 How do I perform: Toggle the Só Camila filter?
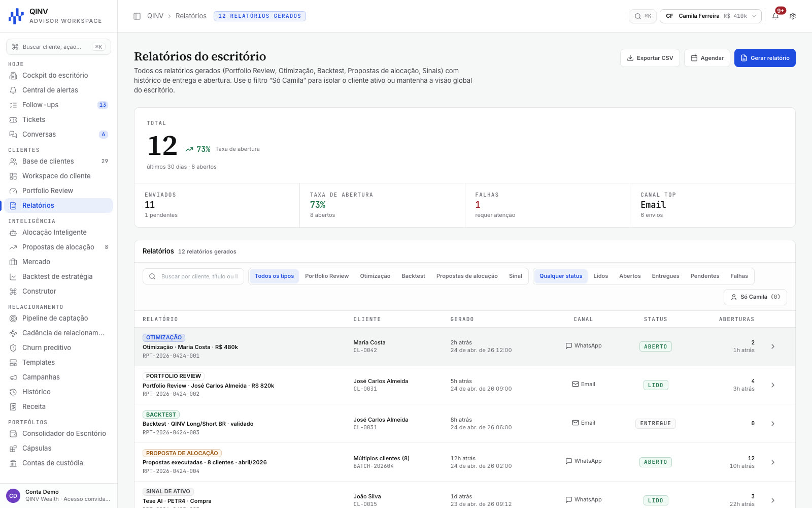[755, 297]
